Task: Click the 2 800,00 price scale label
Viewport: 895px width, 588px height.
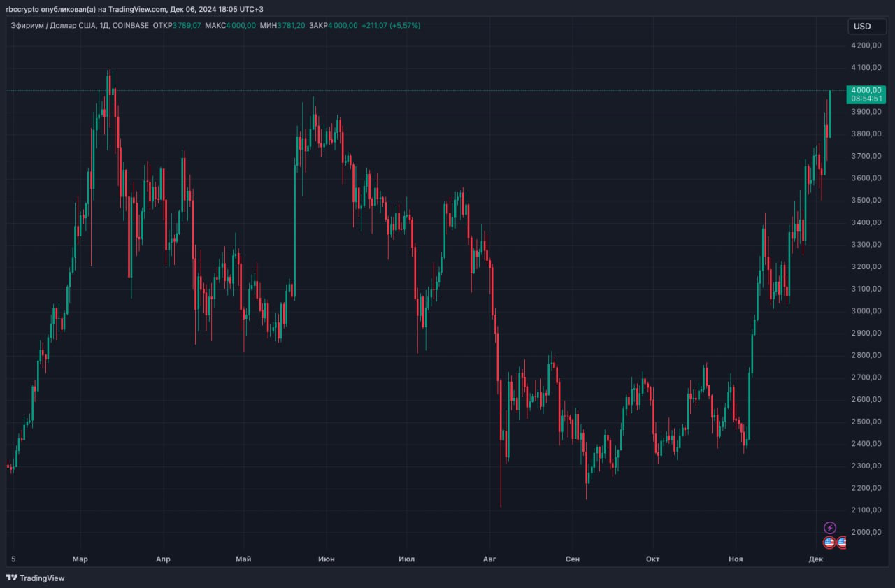Action: (866, 355)
